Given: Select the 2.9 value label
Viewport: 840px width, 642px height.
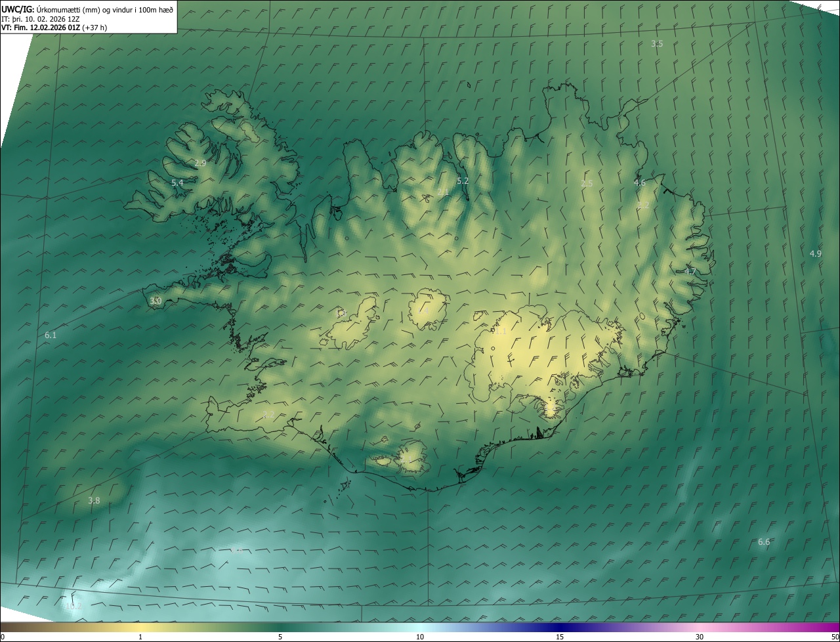Looking at the screenshot, I should (200, 163).
